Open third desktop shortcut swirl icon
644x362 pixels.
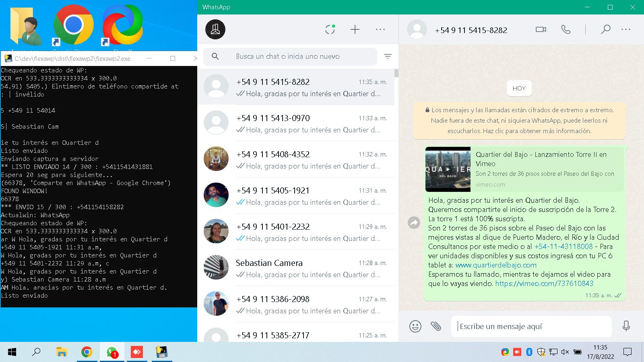click(x=122, y=25)
